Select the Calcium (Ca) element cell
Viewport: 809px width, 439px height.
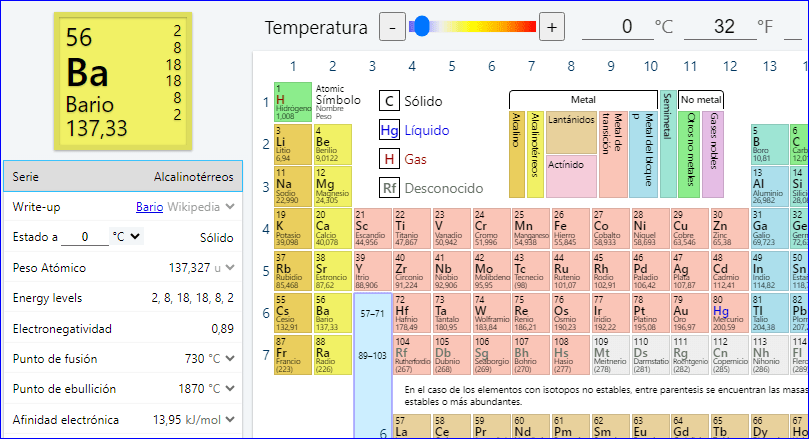pos(333,228)
